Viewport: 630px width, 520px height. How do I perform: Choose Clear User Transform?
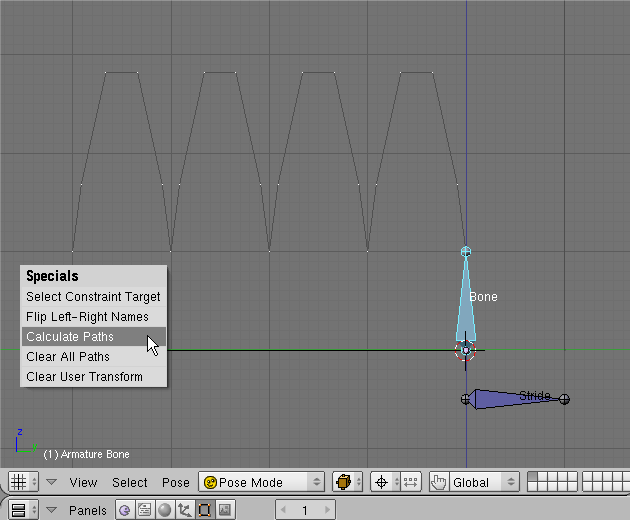point(94,377)
